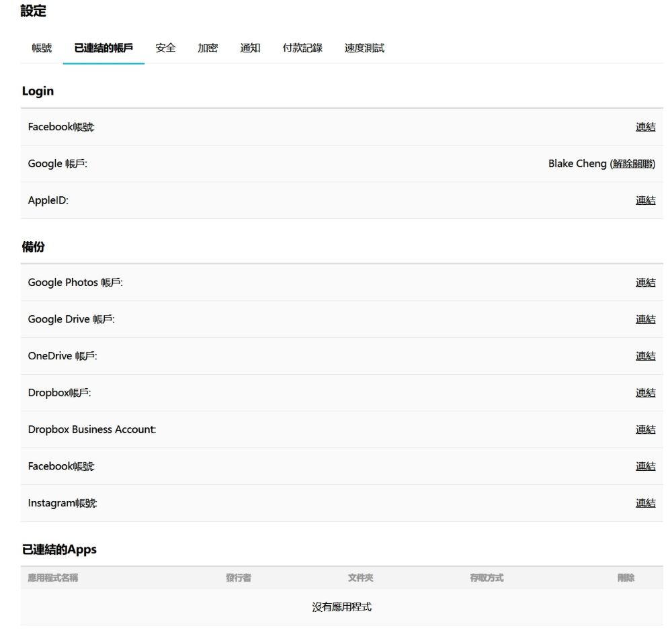672x632 pixels.
Task: Go to the 通知 tab
Action: click(250, 48)
